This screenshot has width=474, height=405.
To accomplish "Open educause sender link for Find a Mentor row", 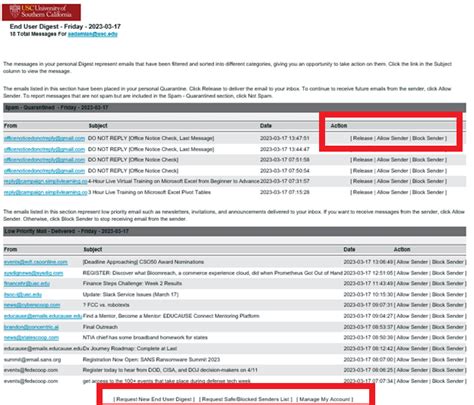I will click(x=43, y=316).
